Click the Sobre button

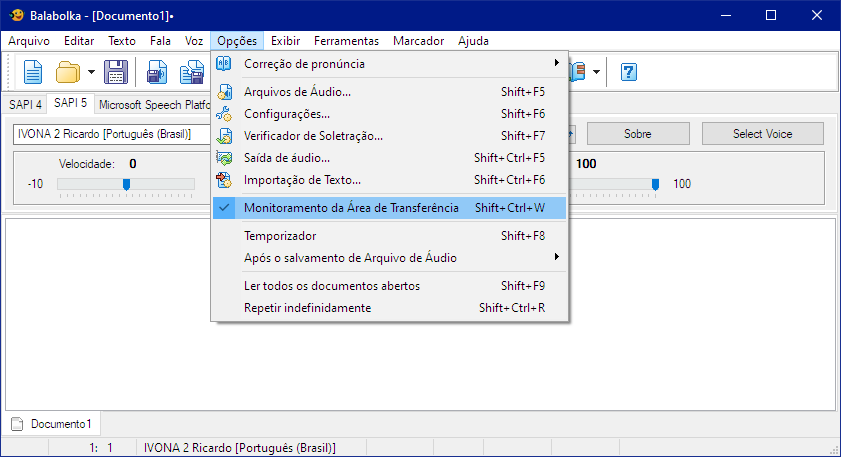637,134
